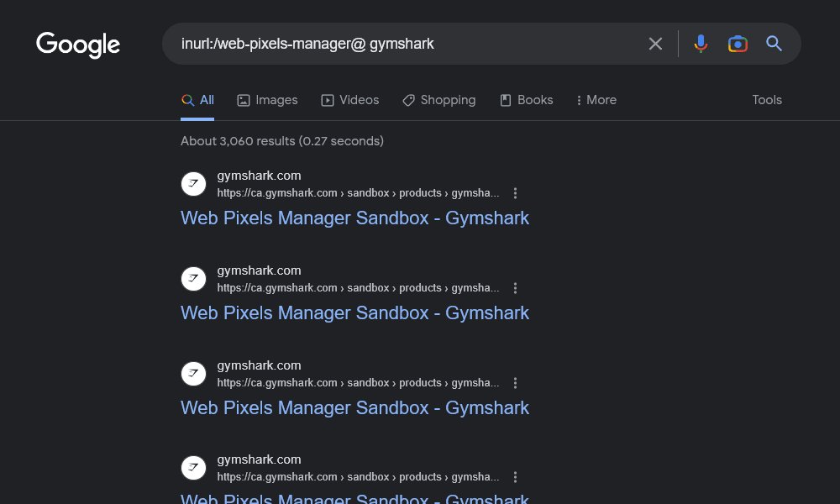840x504 pixels.
Task: Open the Books results tab
Action: pos(526,100)
